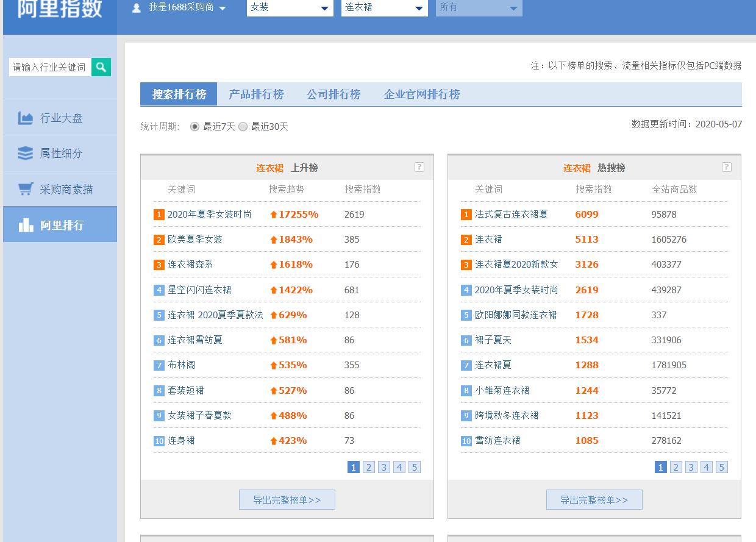Open the help tooltip on 热搜榜
Image resolution: width=756 pixels, height=542 pixels.
pos(726,166)
